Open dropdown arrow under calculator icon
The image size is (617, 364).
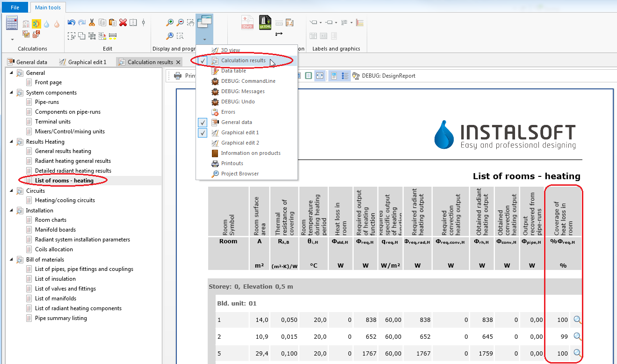point(12,40)
